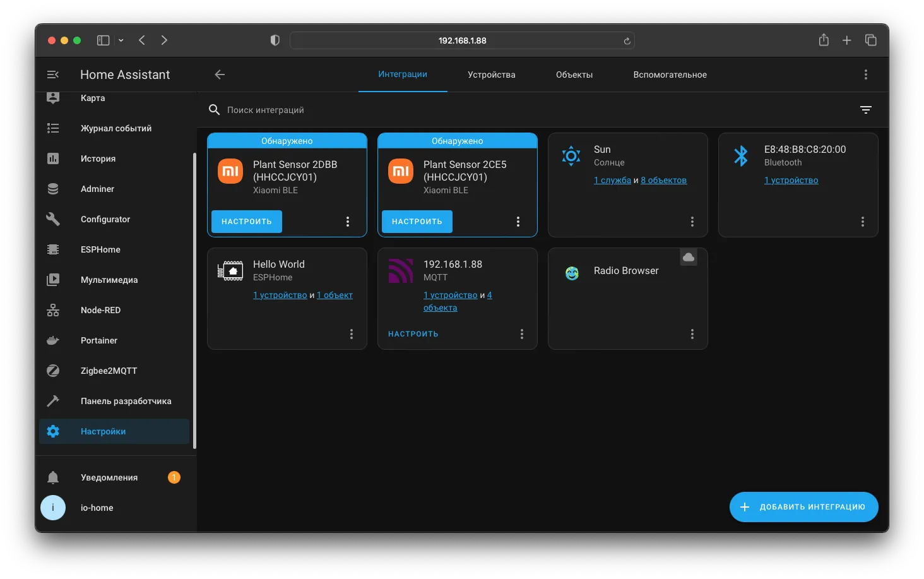Click НАСТРОИТЬ on the MQTT card
This screenshot has height=579, width=924.
(413, 334)
